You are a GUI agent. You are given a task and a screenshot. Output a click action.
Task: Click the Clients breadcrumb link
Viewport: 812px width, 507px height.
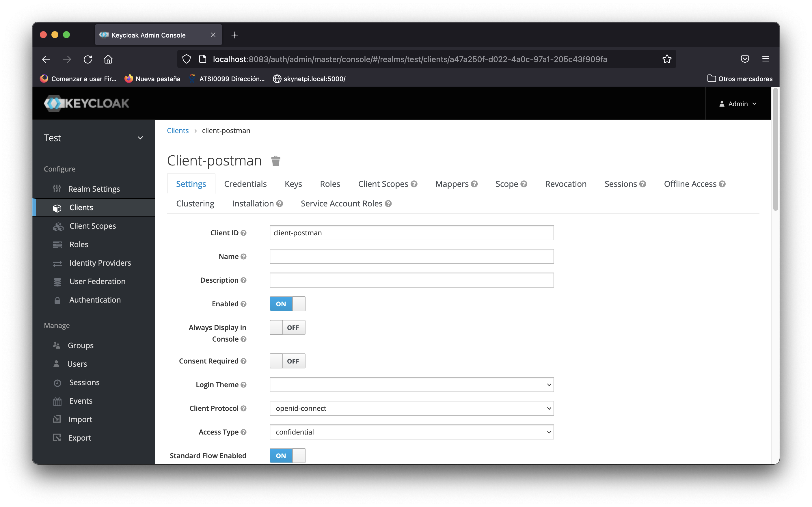click(x=178, y=131)
